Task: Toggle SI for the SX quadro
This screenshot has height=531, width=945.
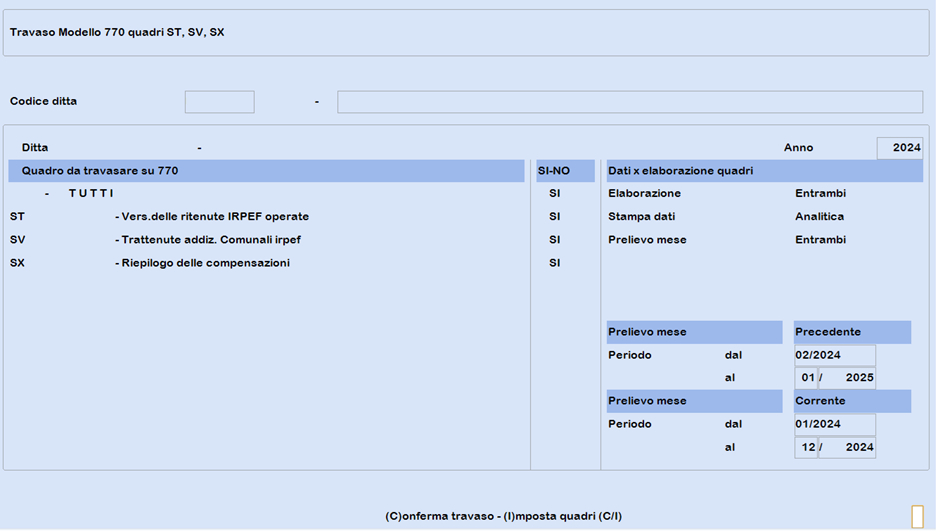Action: coord(554,263)
